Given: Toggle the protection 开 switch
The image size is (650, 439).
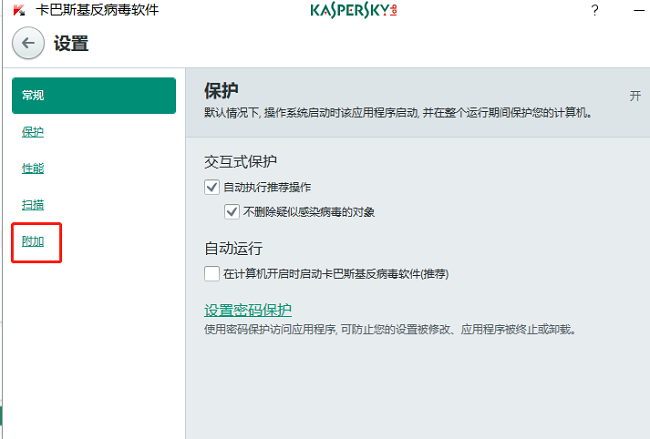Looking at the screenshot, I should pos(635,96).
